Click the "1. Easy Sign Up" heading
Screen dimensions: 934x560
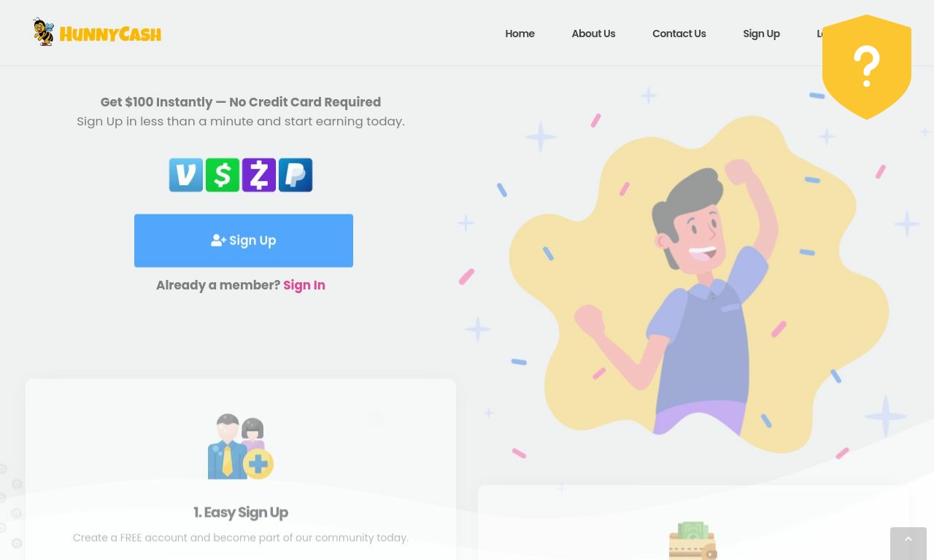click(x=241, y=513)
